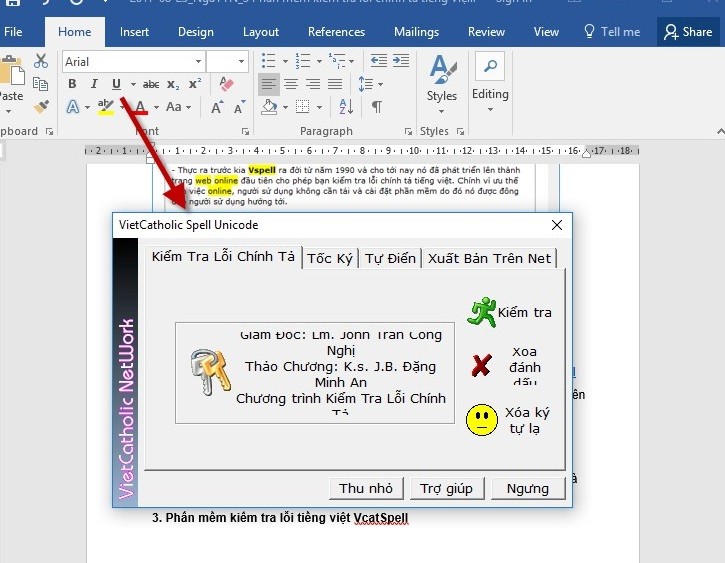Show paragraph marks pilcrow icon
This screenshot has width=725, height=563.
pyautogui.click(x=377, y=107)
